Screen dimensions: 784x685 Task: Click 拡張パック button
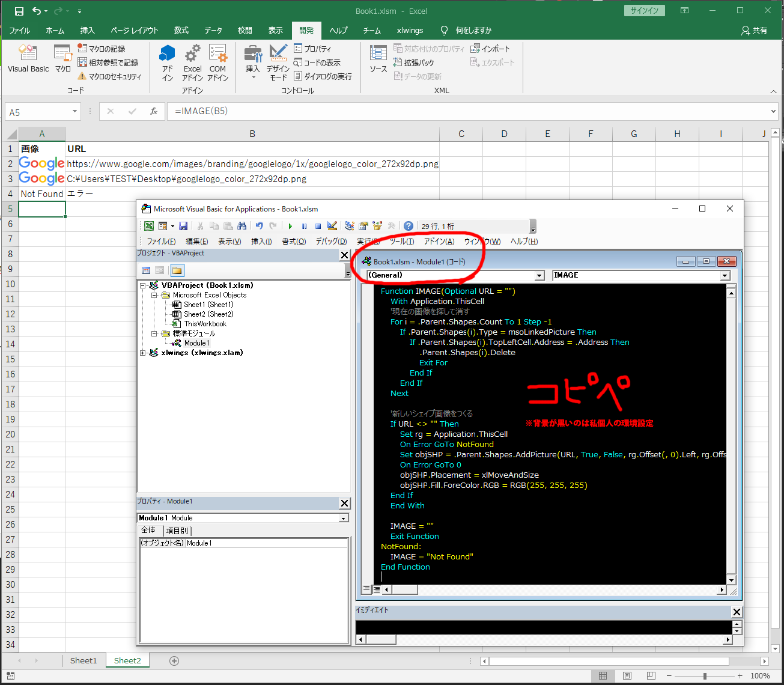[x=413, y=62]
